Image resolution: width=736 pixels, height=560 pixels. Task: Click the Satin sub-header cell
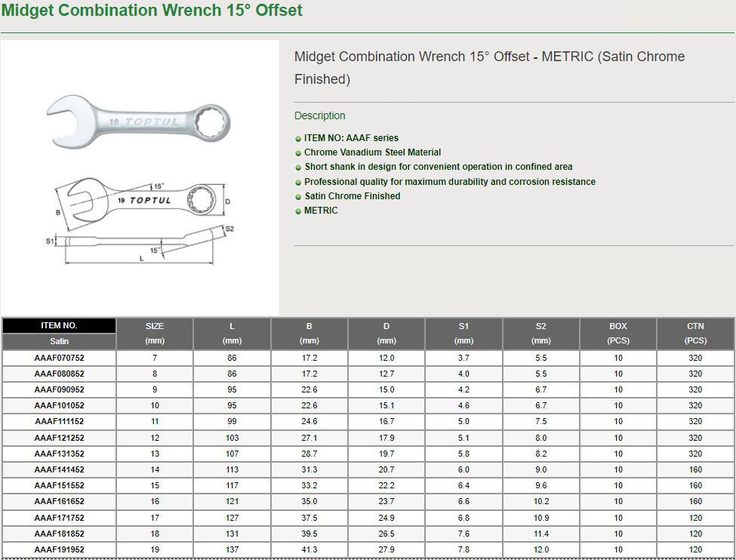click(59, 341)
